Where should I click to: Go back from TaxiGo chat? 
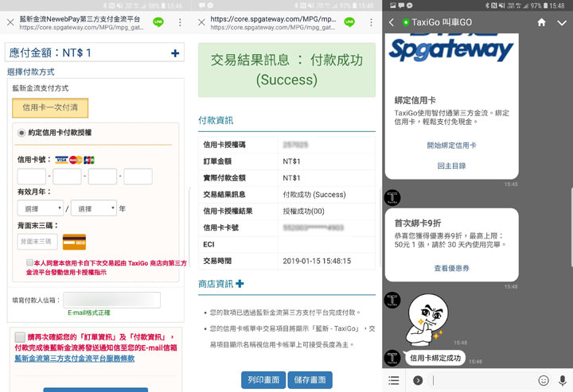[392, 22]
